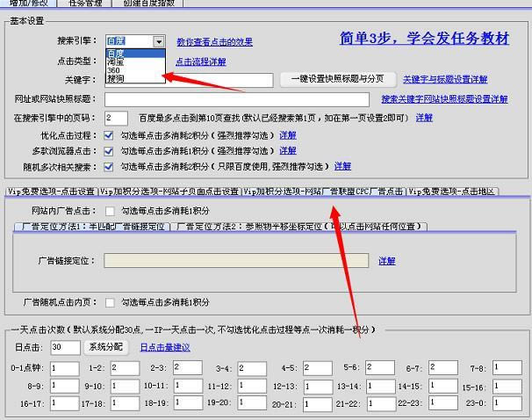The image size is (532, 420).
Task: Open the Vip加积分选项-网站子页面点击设置 tab
Action: tap(169, 191)
